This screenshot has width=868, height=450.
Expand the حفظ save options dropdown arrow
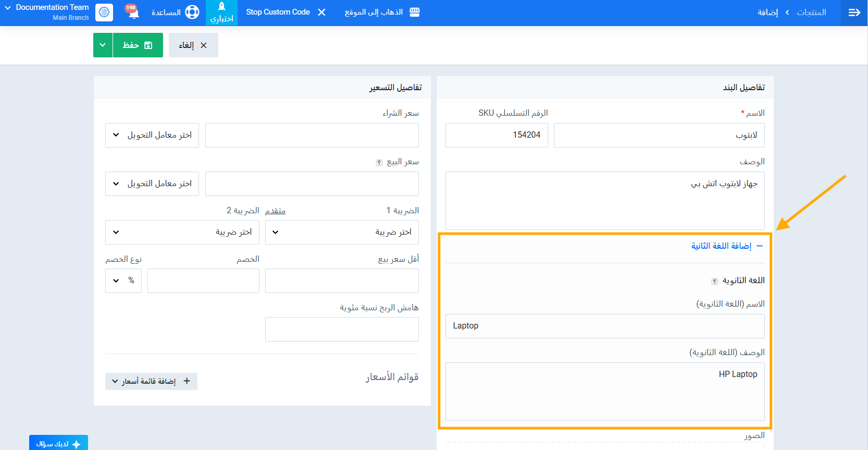click(x=103, y=45)
